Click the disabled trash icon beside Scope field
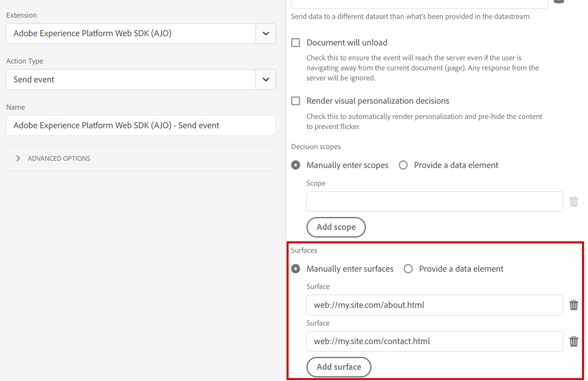The height and width of the screenshot is (381, 588). (574, 202)
